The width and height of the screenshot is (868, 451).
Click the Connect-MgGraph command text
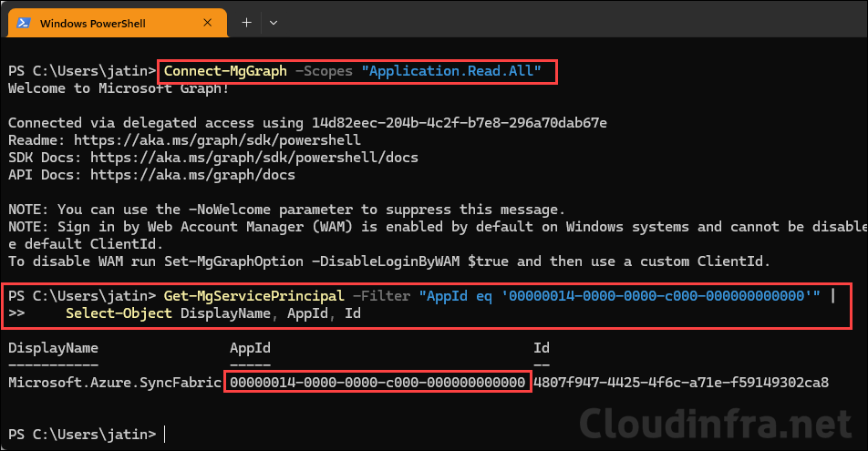225,71
